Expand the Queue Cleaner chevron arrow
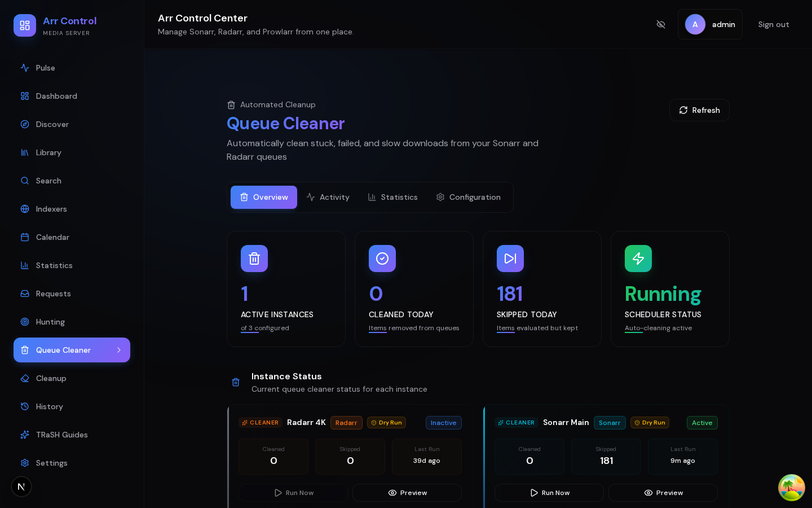 pyautogui.click(x=119, y=350)
